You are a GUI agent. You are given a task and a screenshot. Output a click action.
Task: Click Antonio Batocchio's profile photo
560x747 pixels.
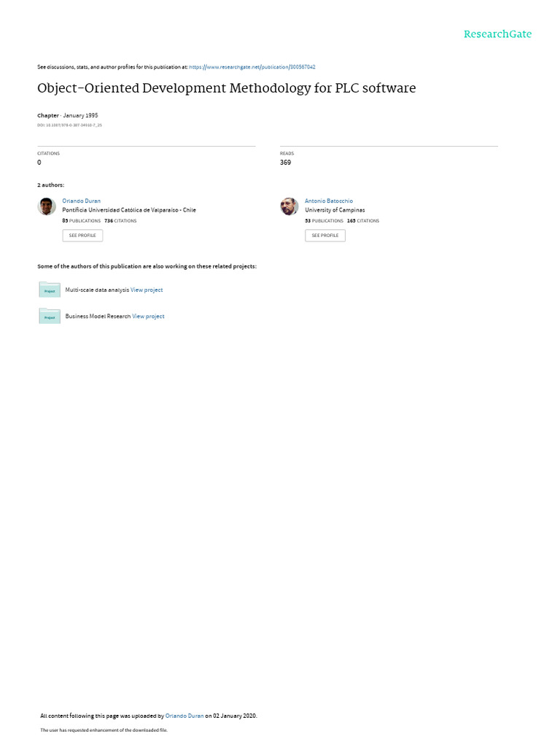pyautogui.click(x=289, y=206)
